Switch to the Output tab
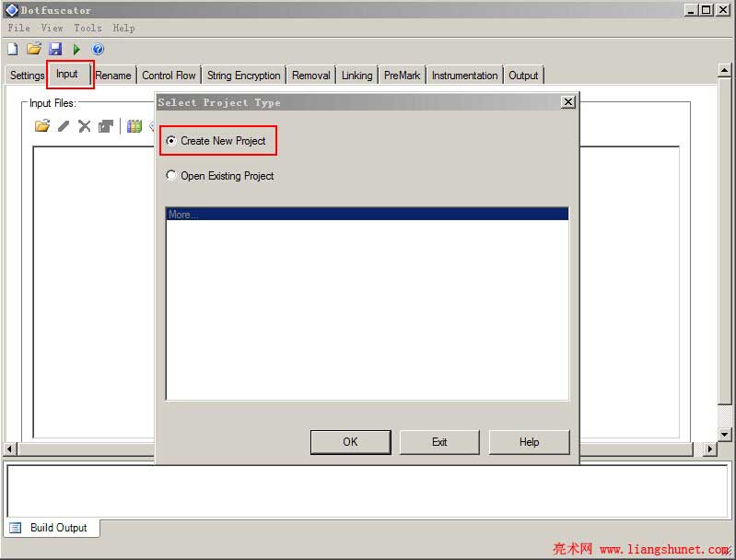This screenshot has width=736, height=560. (x=523, y=76)
